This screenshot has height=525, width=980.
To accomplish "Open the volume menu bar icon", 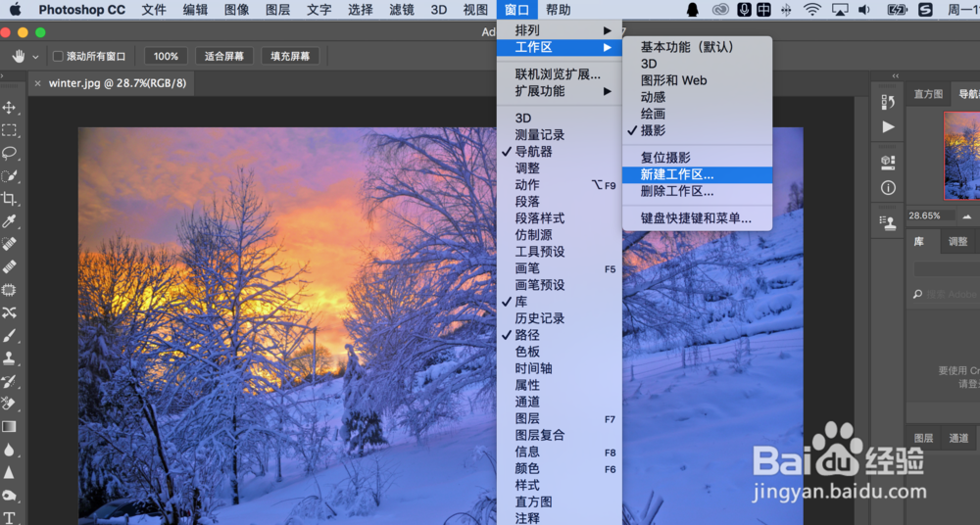I will coord(863,10).
